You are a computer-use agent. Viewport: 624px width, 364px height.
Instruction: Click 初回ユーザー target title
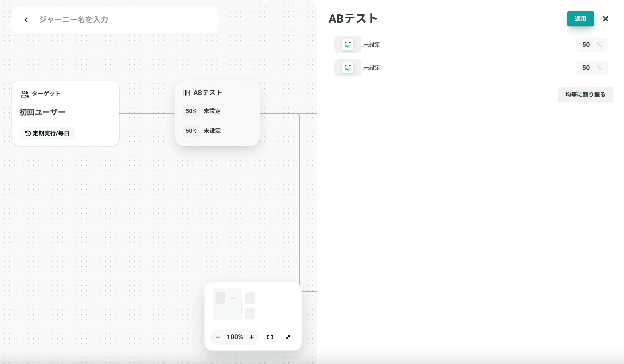pyautogui.click(x=42, y=112)
